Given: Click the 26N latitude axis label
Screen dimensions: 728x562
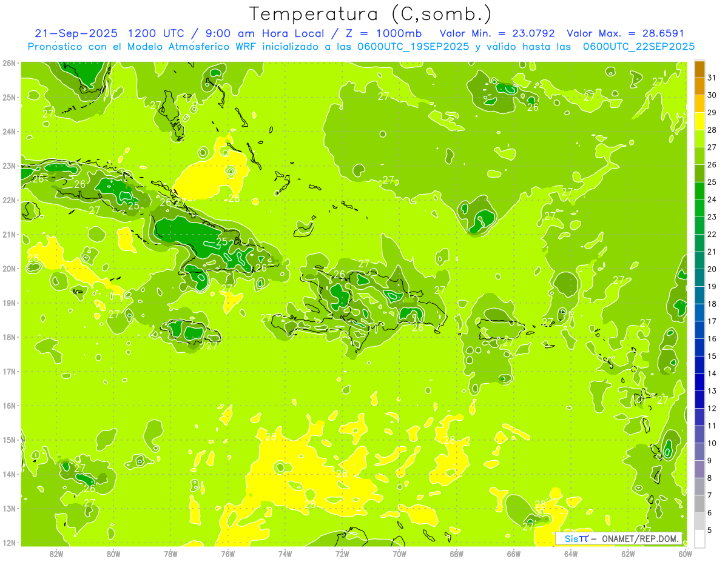Looking at the screenshot, I should click(9, 63).
